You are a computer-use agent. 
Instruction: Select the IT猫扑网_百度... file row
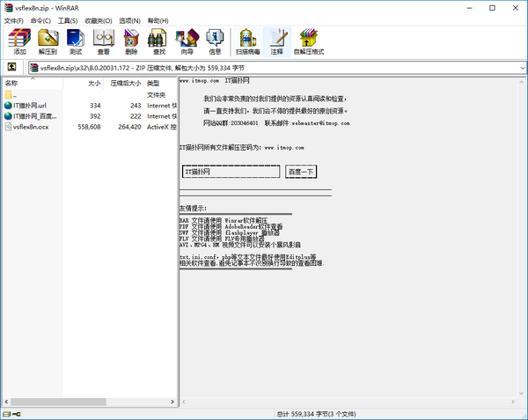(90, 116)
